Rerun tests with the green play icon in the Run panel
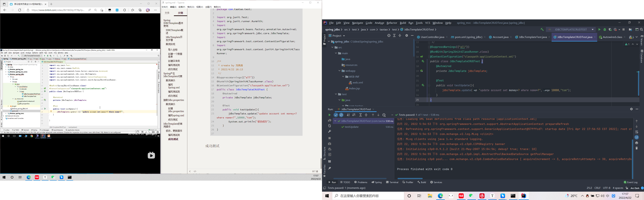 click(x=330, y=115)
